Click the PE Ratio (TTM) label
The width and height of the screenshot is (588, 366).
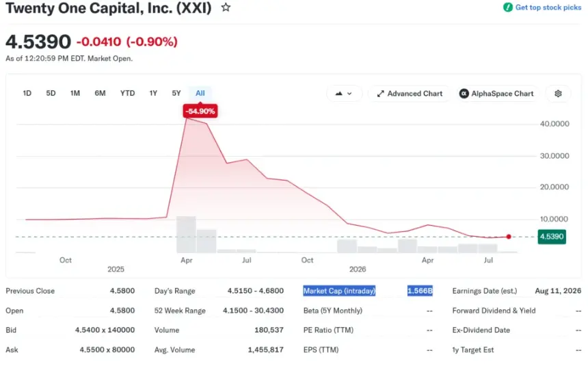pos(328,330)
